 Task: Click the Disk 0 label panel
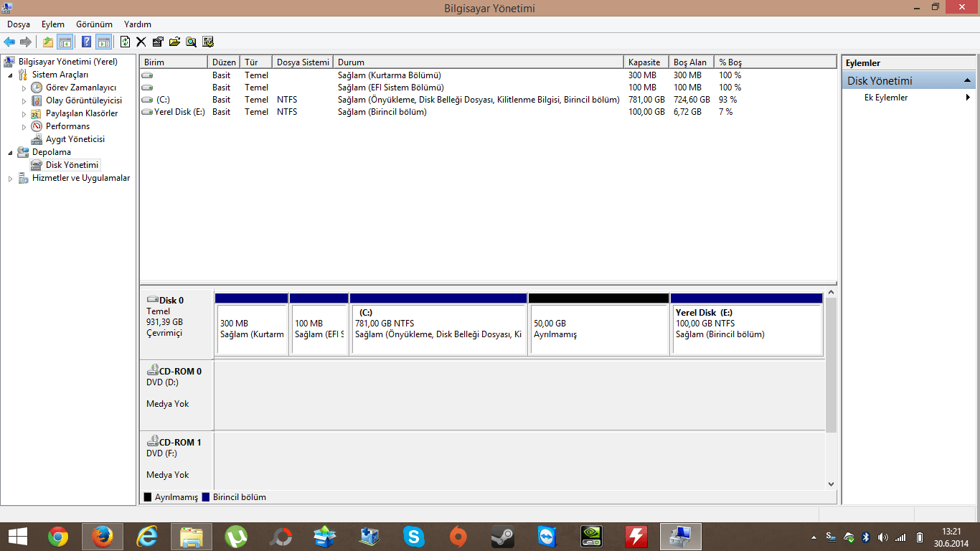(x=176, y=324)
